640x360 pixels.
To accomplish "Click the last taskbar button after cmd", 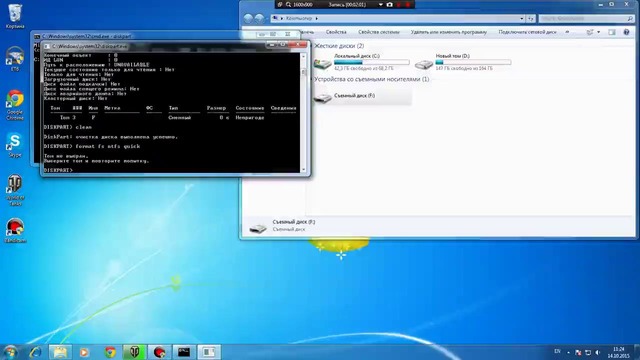I will click(x=209, y=352).
